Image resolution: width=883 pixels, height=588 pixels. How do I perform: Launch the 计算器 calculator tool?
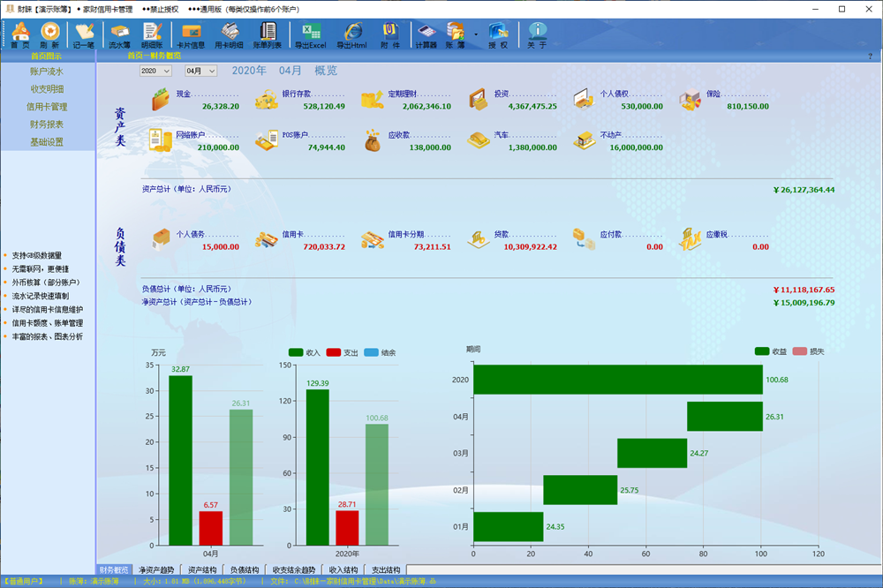(x=426, y=34)
